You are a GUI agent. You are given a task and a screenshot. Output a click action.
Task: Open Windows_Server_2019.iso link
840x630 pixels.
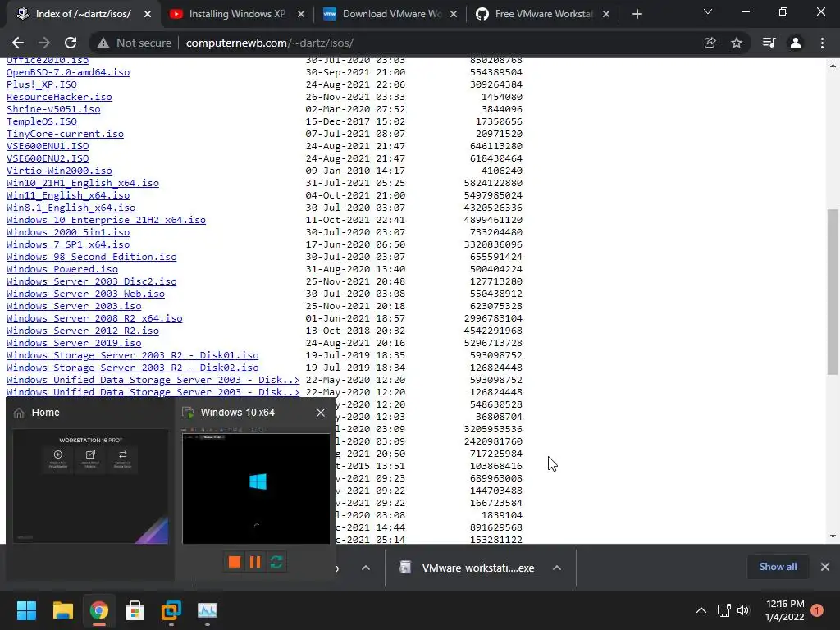(x=74, y=344)
